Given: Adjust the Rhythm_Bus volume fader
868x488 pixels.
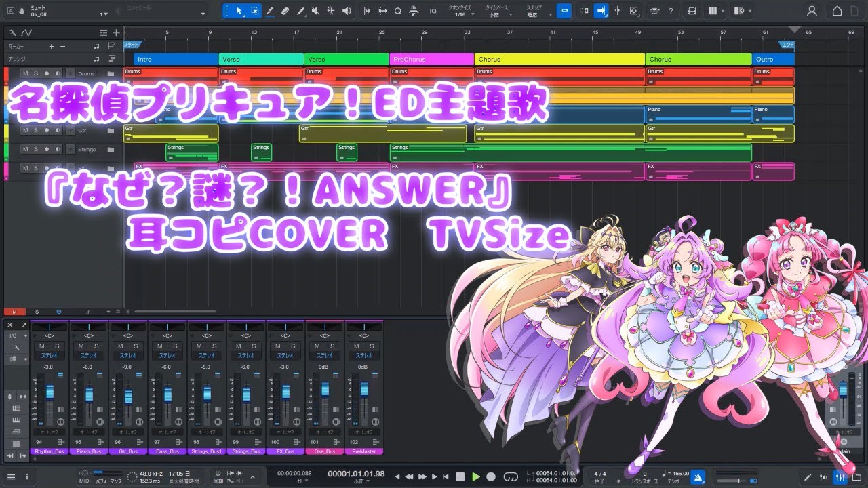Looking at the screenshot, I should 50,392.
